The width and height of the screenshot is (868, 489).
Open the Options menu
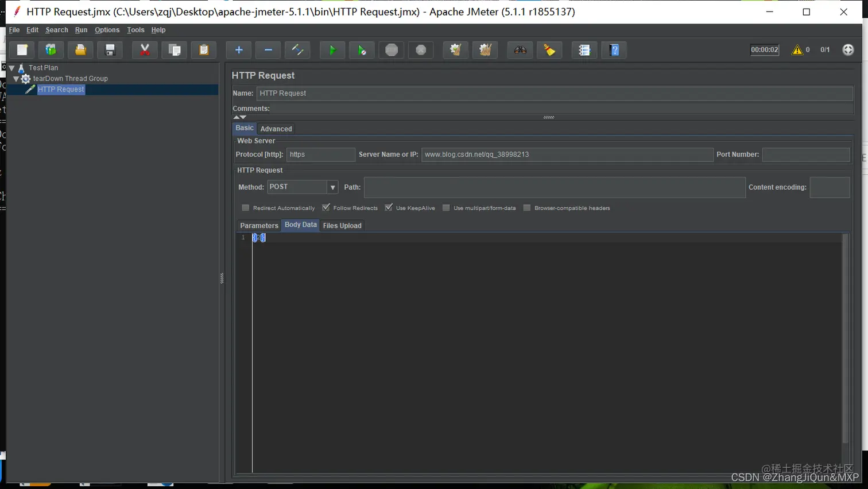click(107, 30)
